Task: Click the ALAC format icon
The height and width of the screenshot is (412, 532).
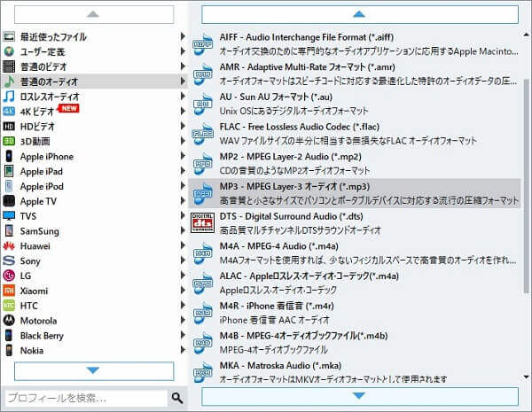Action: [202, 284]
